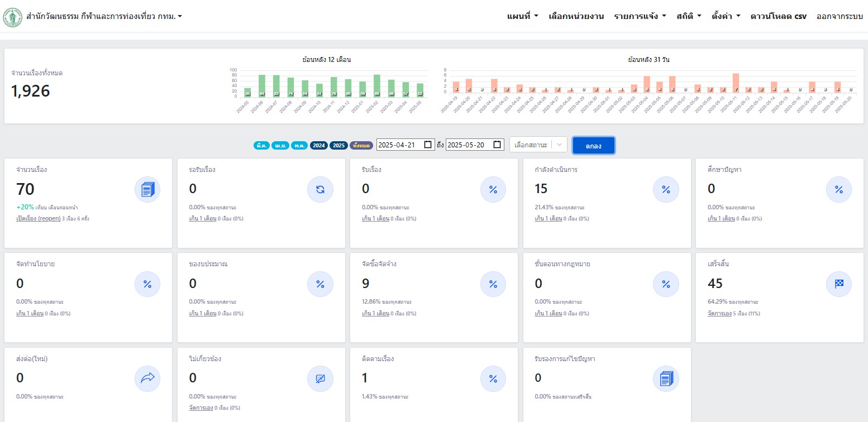Click the percent icon in the จัดทำนโยบาย card

(147, 284)
